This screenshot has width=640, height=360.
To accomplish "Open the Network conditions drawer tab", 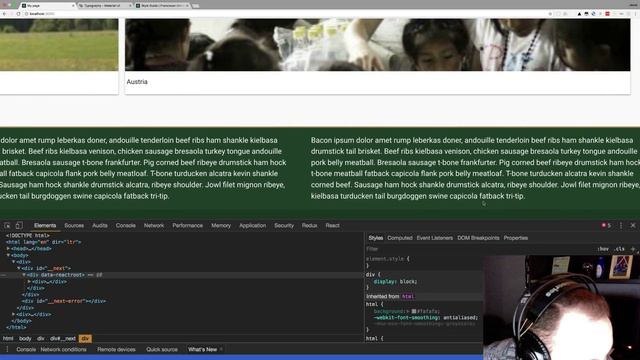I will tap(63, 349).
